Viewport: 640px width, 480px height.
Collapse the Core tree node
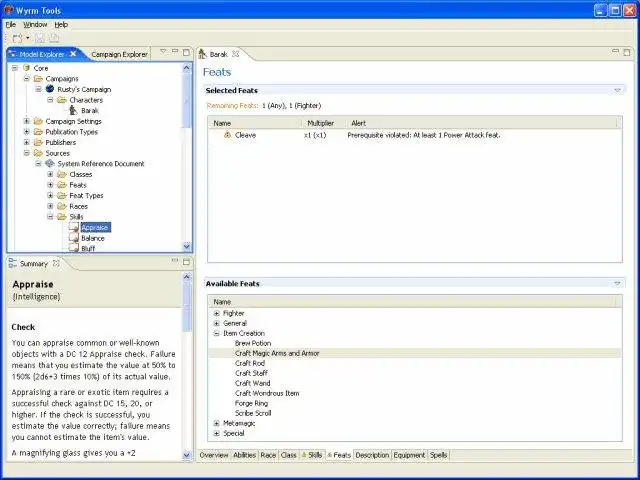point(15,68)
